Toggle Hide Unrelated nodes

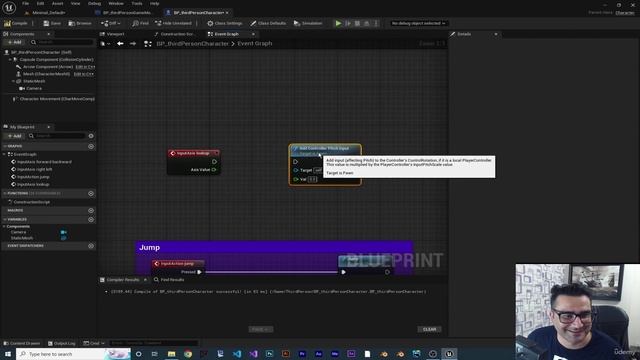tap(173, 23)
